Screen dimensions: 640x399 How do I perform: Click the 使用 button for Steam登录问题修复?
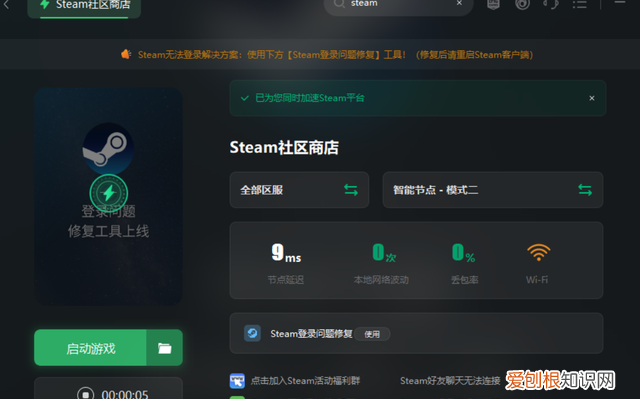(x=372, y=334)
